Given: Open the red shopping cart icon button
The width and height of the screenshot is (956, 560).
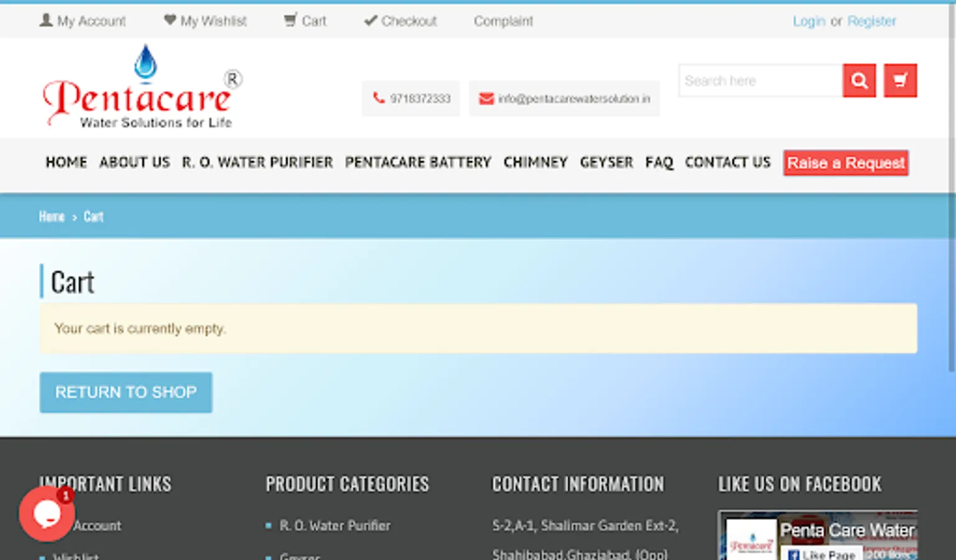Looking at the screenshot, I should click(x=900, y=80).
